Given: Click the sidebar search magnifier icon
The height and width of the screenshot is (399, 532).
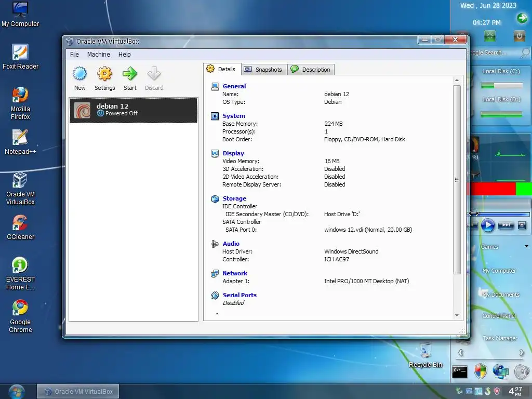Looking at the screenshot, I should 525,52.
